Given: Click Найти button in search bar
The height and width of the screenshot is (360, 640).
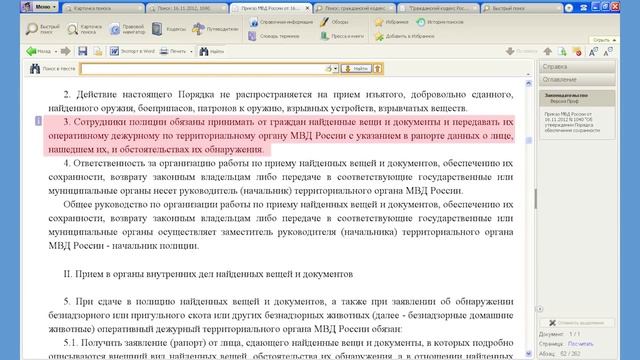Looking at the screenshot, I should coord(356,69).
